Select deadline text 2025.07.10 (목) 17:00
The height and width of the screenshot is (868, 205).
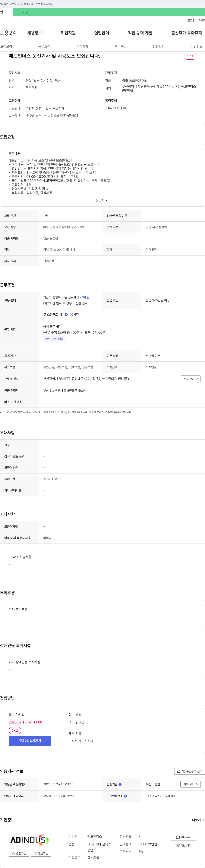click(x=25, y=722)
